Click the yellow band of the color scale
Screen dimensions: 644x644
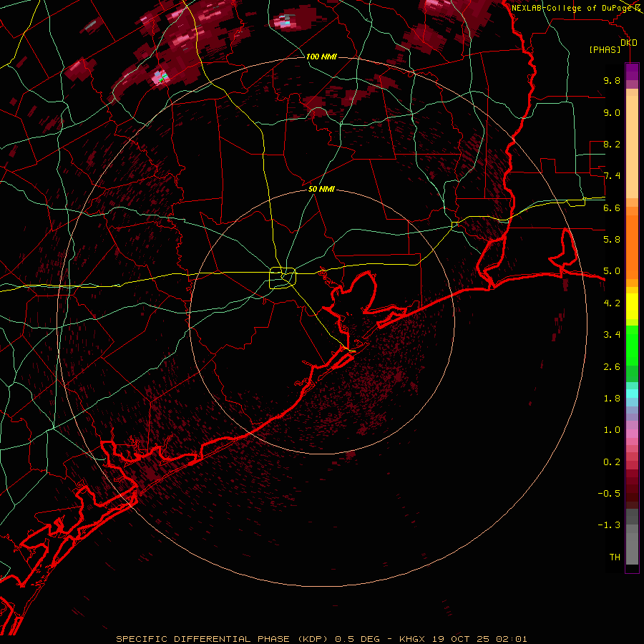632,306
